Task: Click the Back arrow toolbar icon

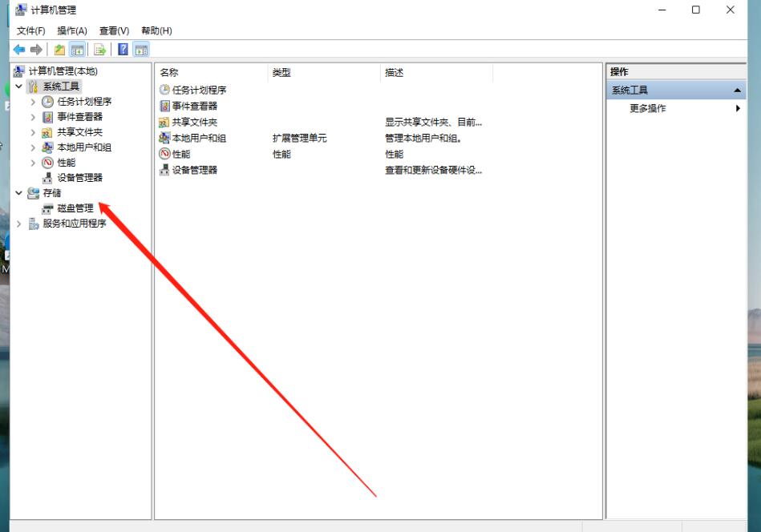Action: pyautogui.click(x=19, y=50)
